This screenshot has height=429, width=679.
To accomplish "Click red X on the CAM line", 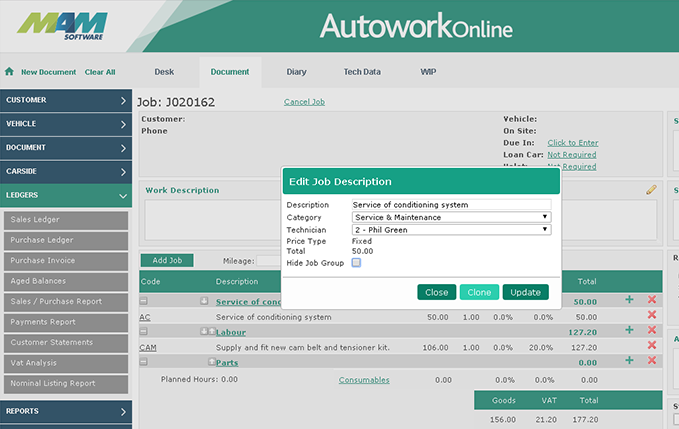I will (652, 346).
